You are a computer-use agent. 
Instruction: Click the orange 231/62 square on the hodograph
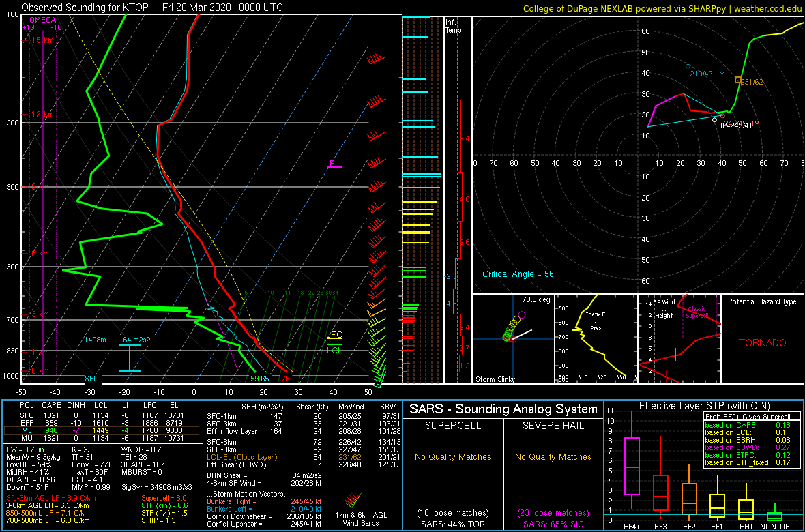(x=737, y=80)
